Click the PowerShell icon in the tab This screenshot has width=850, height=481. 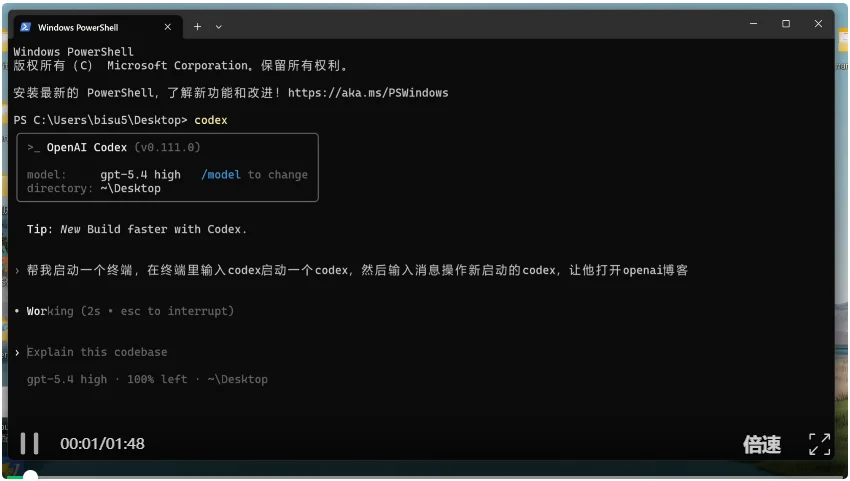(x=26, y=27)
